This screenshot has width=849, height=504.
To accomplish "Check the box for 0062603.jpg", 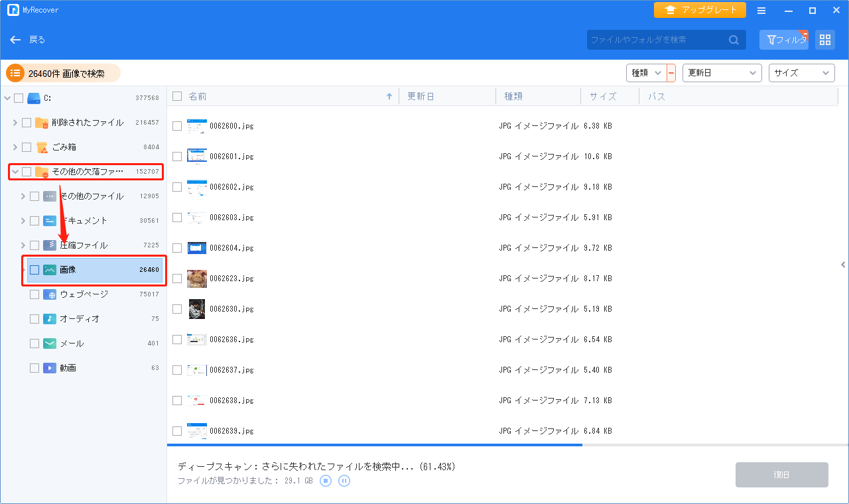I will point(177,218).
